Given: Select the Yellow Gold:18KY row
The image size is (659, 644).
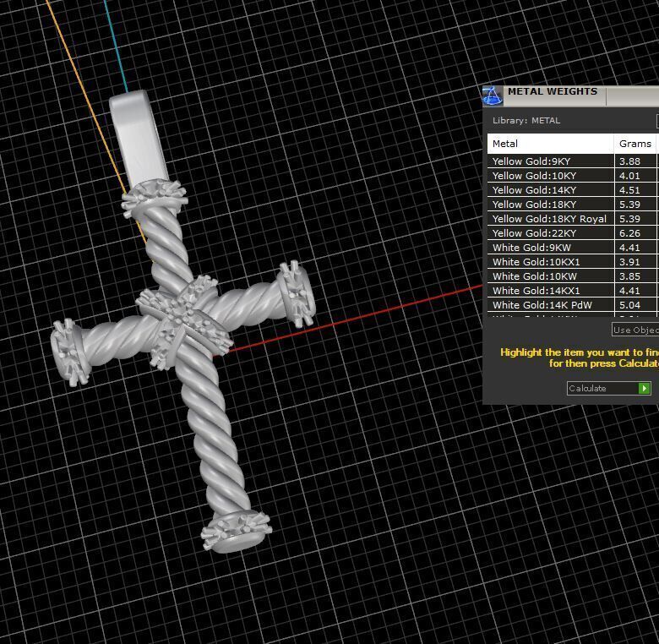Looking at the screenshot, I should (573, 205).
